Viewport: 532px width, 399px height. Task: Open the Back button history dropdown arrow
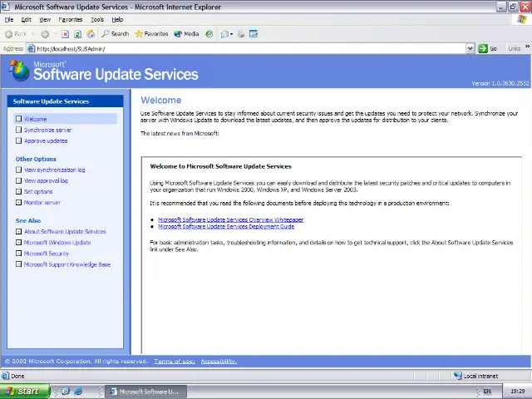coord(33,34)
